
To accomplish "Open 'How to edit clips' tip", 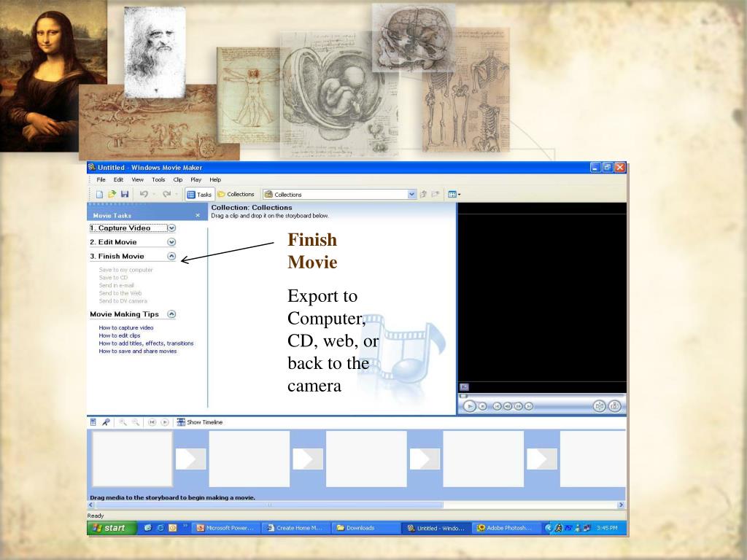I will tap(120, 335).
